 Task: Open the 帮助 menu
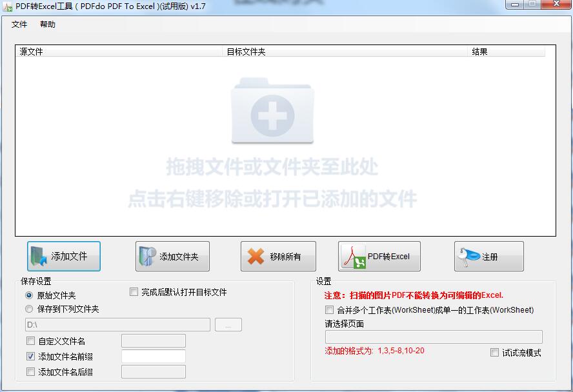tap(48, 24)
